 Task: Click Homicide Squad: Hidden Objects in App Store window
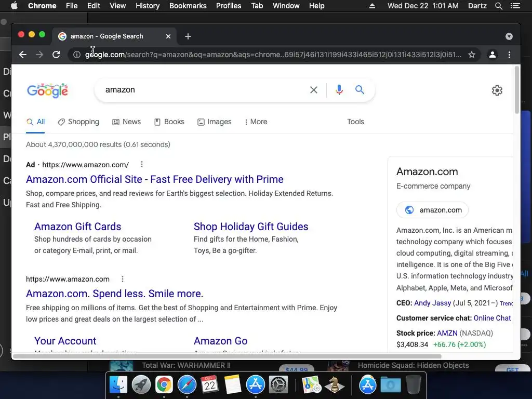pos(413,365)
